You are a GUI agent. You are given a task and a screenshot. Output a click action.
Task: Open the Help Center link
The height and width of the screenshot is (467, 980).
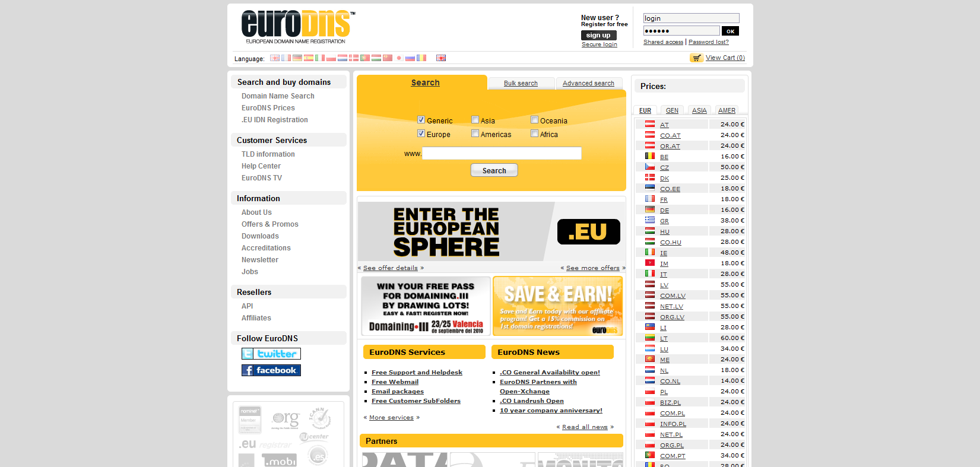pos(261,166)
